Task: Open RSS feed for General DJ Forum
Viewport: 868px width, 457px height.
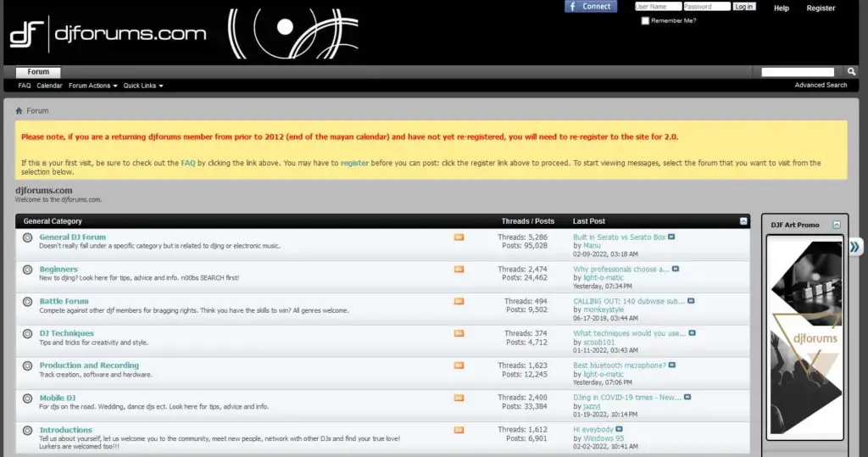Action: coord(459,237)
